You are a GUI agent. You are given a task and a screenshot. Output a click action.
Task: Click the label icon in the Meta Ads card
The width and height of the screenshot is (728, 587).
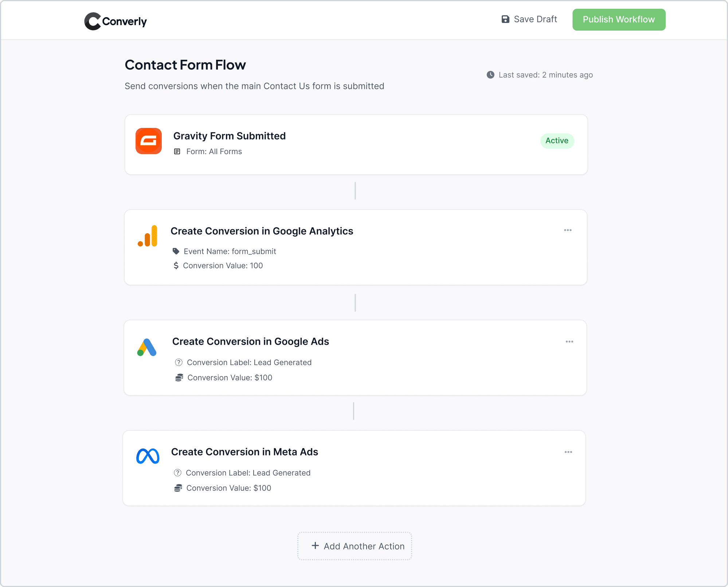[x=177, y=473]
